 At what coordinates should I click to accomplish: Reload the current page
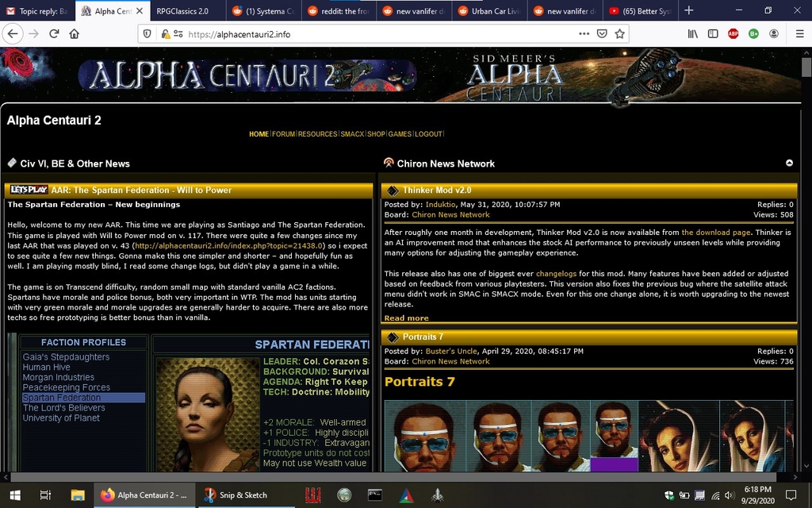coord(54,33)
